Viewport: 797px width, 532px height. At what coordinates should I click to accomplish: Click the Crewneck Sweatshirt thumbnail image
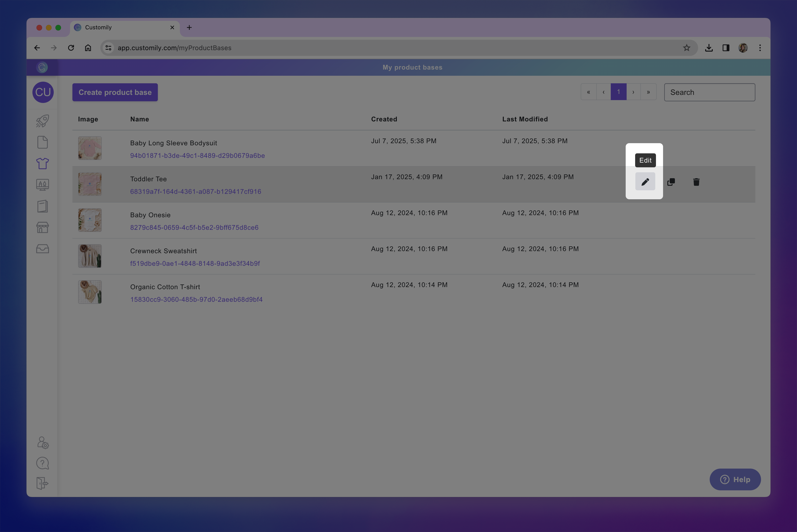[90, 256]
